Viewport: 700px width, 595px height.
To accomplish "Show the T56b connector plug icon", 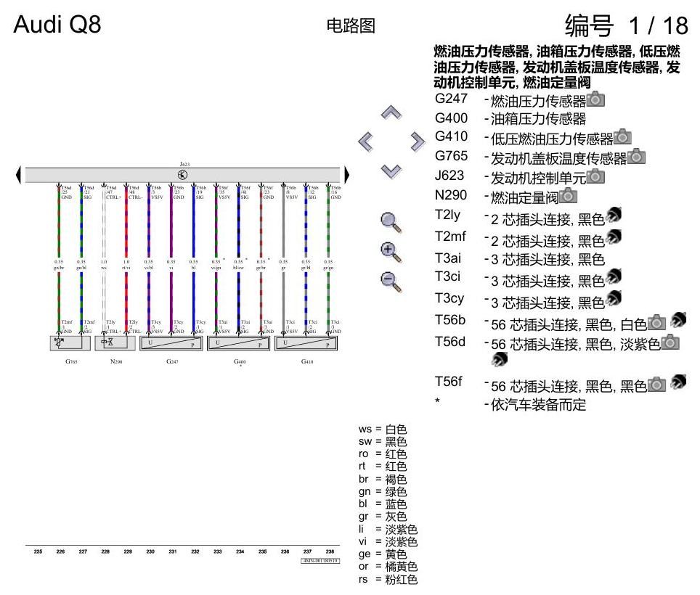I will pos(678,320).
